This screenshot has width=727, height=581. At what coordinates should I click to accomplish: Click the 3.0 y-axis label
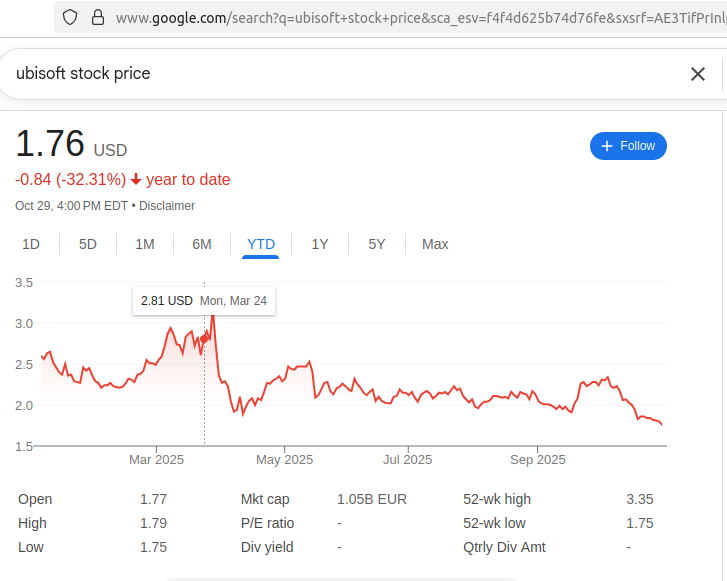24,324
